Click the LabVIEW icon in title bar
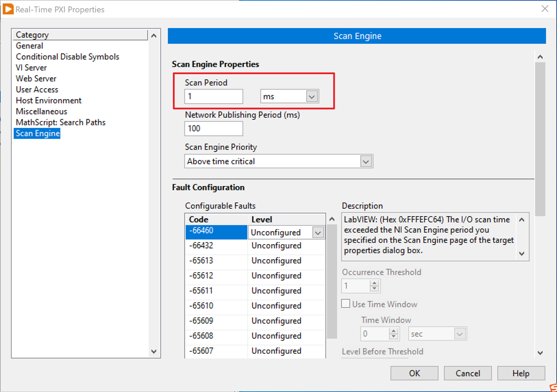This screenshot has width=557, height=392. pyautogui.click(x=8, y=9)
